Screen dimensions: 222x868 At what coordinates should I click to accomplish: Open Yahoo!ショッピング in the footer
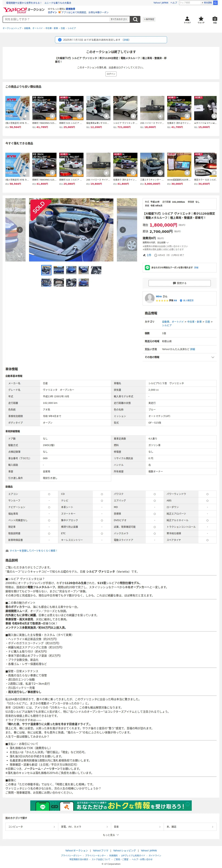coord(124,851)
